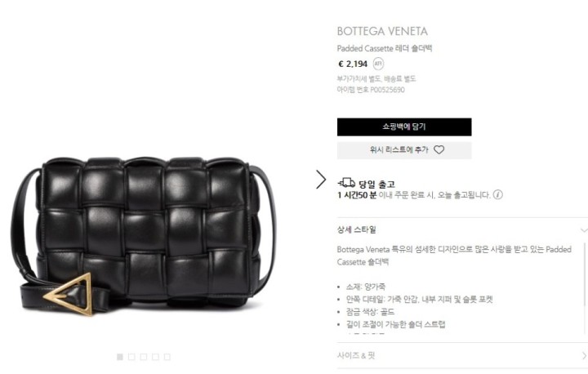Click the heart icon on wishlist button
The image size is (588, 374).
(439, 149)
